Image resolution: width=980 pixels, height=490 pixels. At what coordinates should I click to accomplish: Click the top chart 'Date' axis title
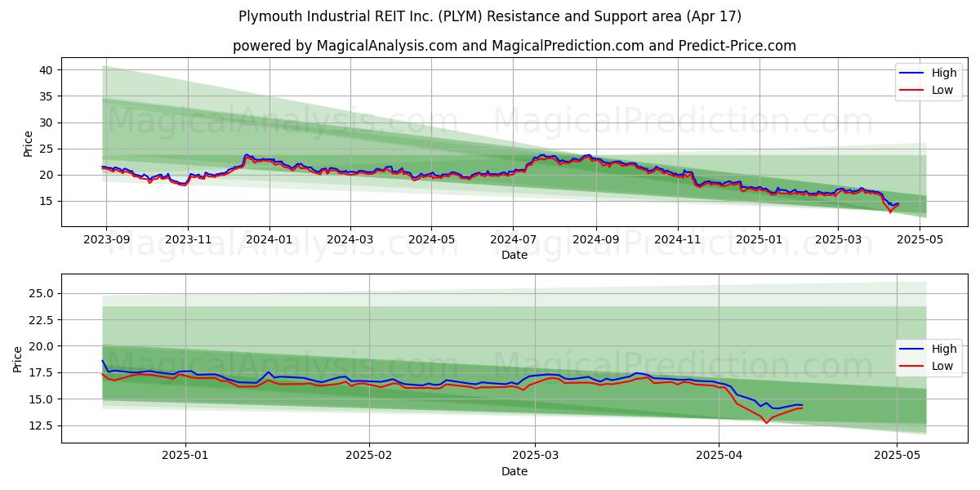(x=514, y=255)
